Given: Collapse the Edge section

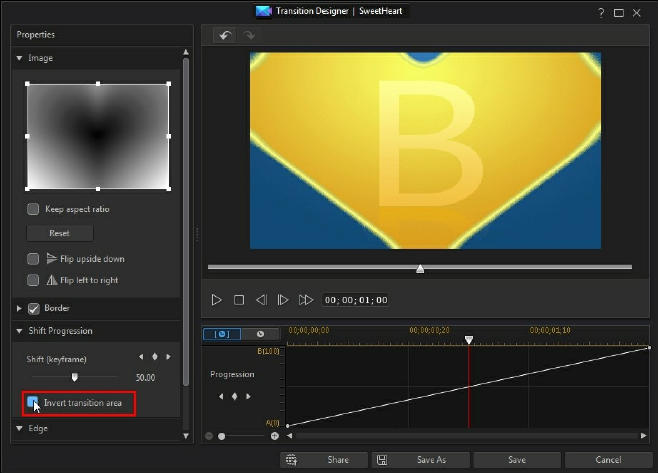Looking at the screenshot, I should pyautogui.click(x=19, y=428).
